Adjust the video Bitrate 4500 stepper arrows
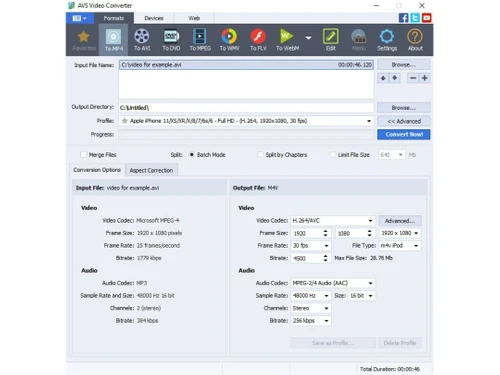 click(x=325, y=258)
